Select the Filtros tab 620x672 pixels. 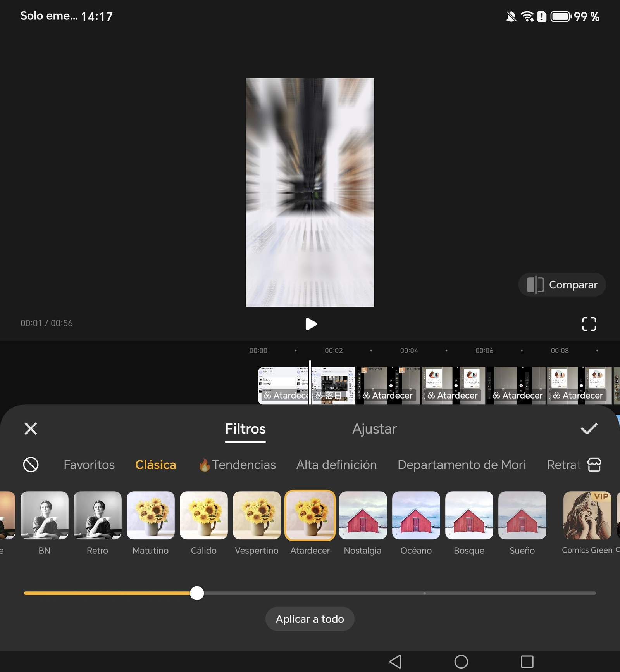[245, 429]
